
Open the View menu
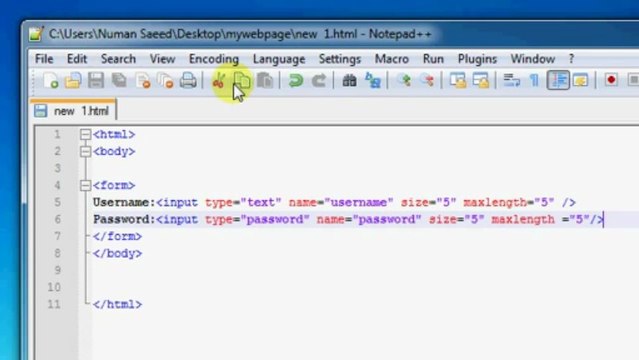coord(162,59)
